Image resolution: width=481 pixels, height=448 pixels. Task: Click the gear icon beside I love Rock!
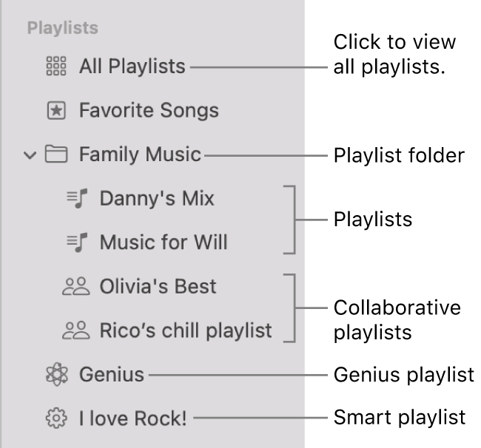56,418
